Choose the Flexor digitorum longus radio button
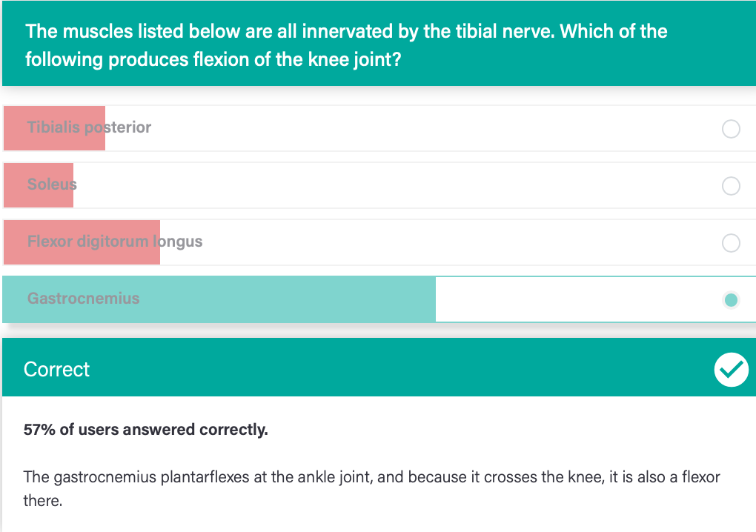Screen dimensions: 756x532 [731, 243]
